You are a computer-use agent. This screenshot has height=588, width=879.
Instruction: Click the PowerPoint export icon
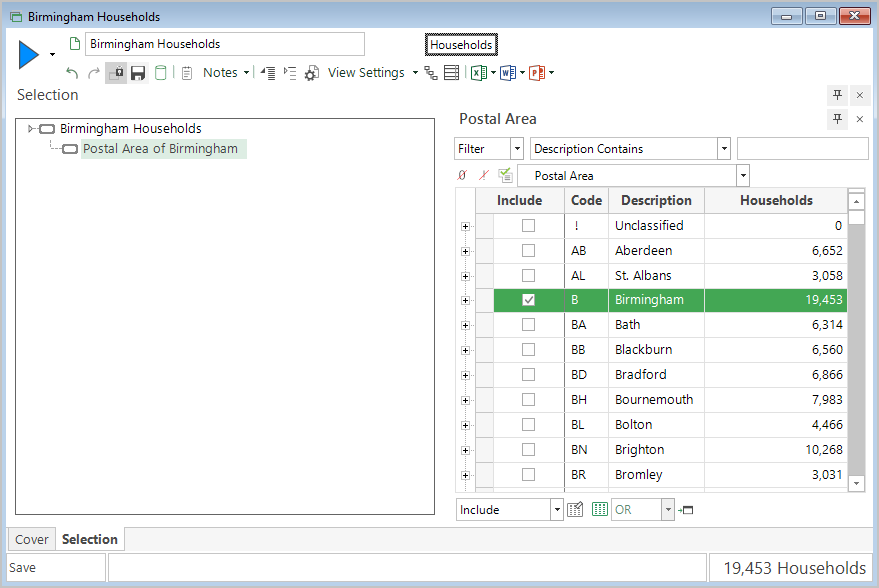pos(536,73)
